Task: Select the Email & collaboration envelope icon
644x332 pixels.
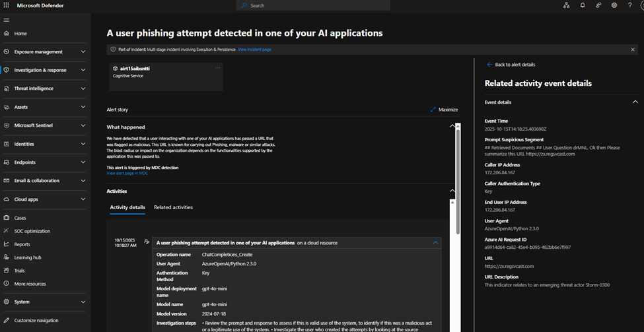Action: pos(6,181)
